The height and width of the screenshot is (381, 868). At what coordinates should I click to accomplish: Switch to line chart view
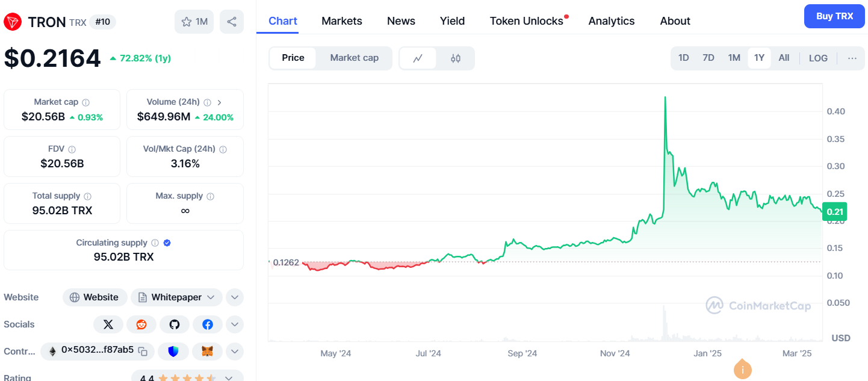[x=418, y=58]
